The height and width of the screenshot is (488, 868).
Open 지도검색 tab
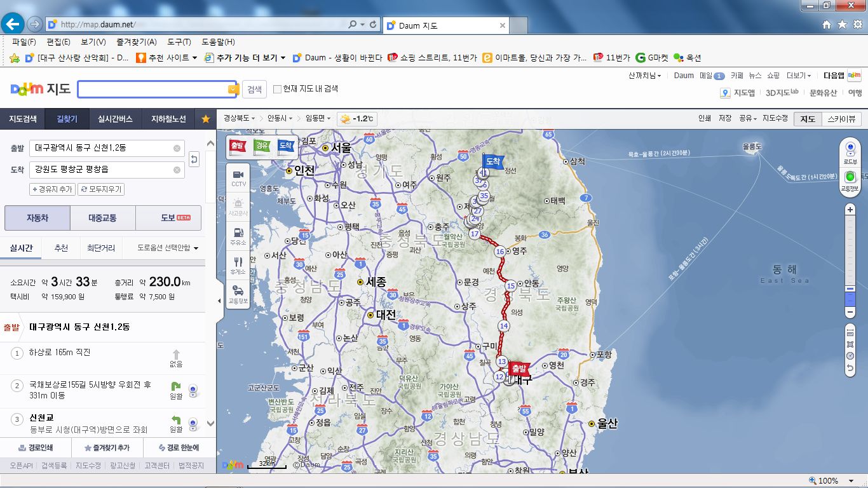(22, 119)
